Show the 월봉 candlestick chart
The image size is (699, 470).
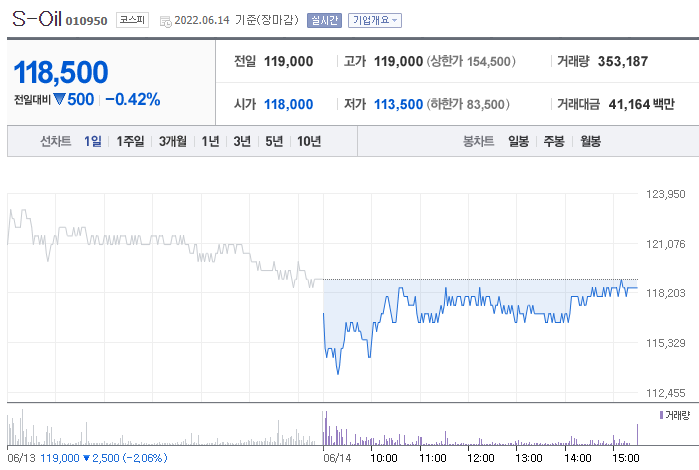coord(590,141)
